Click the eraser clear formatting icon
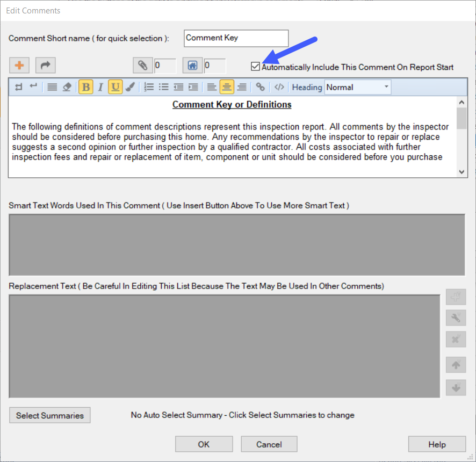Screen dimensions: 476x462 67,87
